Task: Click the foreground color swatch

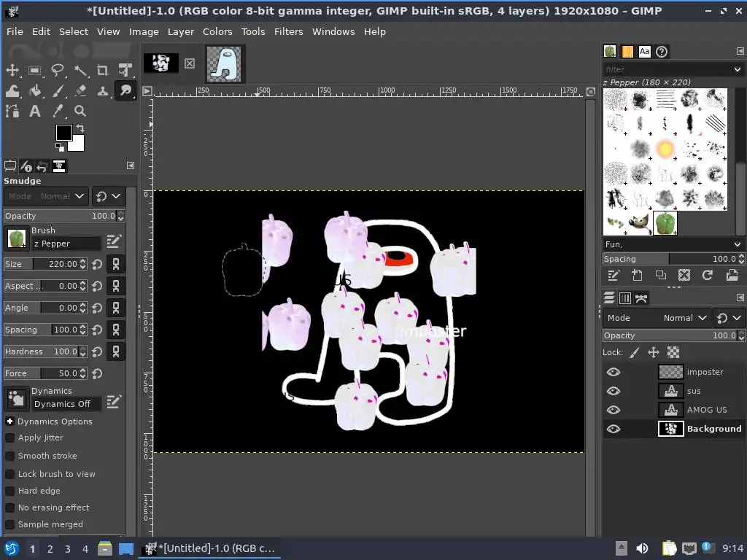Action: coord(64,133)
